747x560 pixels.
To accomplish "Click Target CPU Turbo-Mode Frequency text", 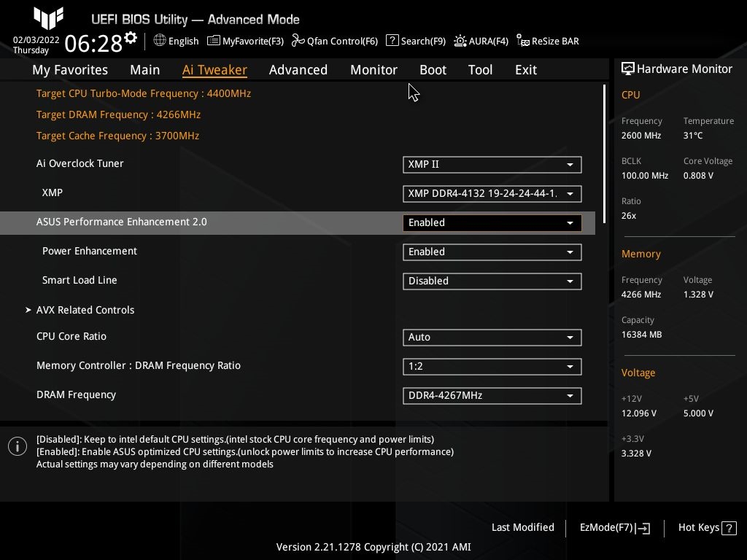I will (x=144, y=93).
